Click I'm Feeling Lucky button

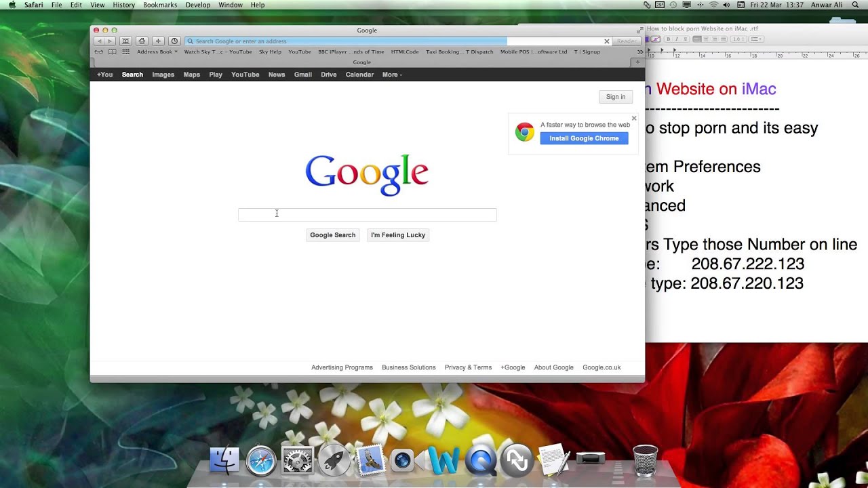tap(398, 235)
